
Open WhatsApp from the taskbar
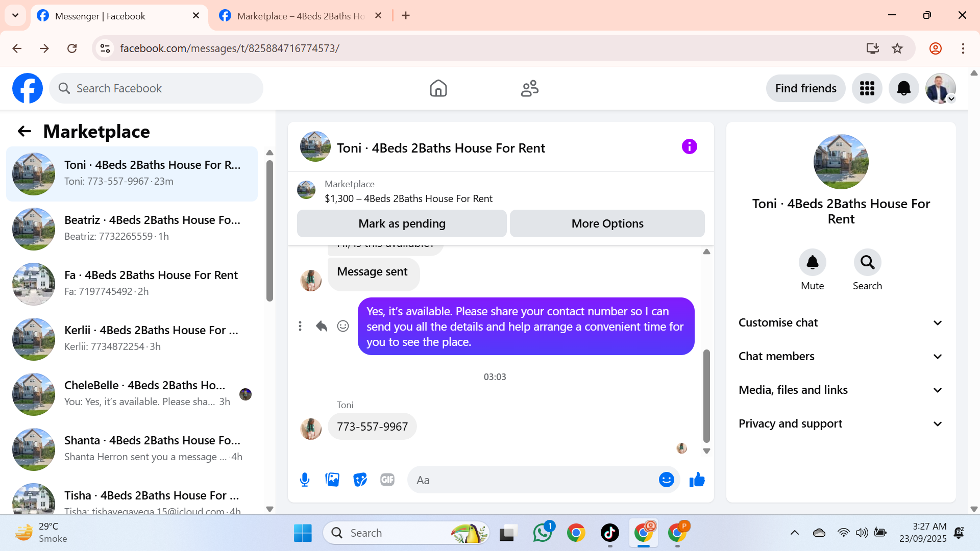pos(542,533)
